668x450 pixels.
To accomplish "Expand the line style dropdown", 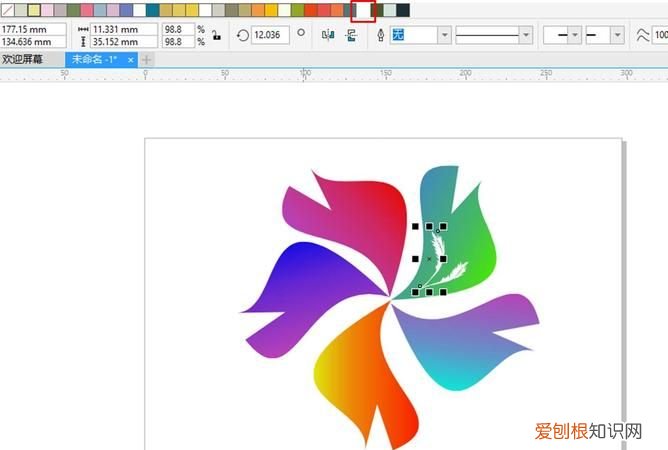I will click(x=526, y=35).
